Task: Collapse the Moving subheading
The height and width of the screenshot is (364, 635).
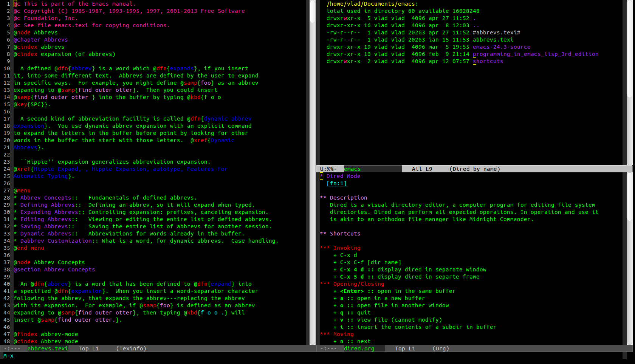Action: pyautogui.click(x=337, y=334)
